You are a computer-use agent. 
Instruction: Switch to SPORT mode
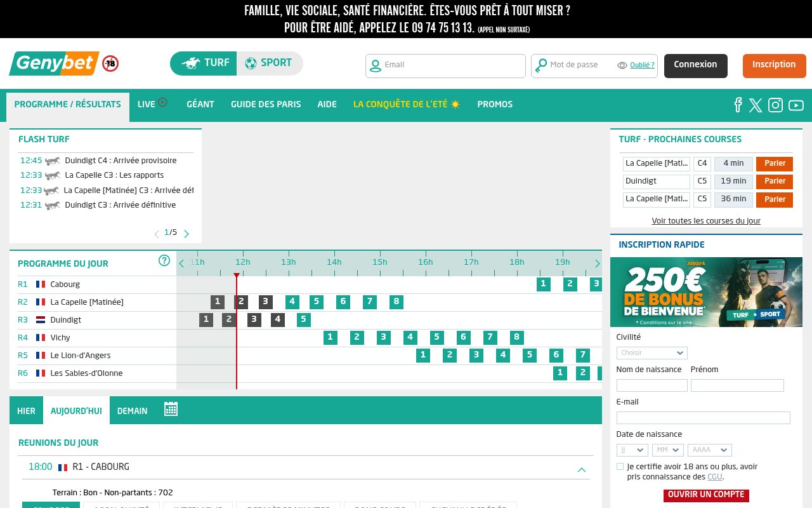coord(270,63)
